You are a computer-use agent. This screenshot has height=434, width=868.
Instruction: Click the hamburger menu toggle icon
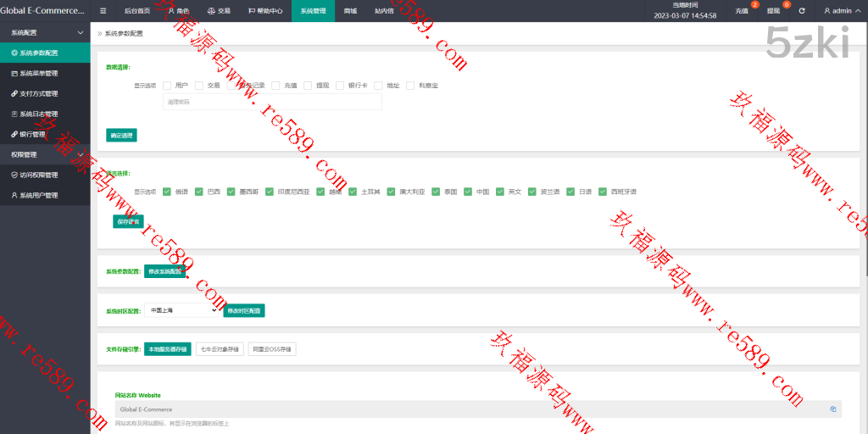pyautogui.click(x=103, y=11)
